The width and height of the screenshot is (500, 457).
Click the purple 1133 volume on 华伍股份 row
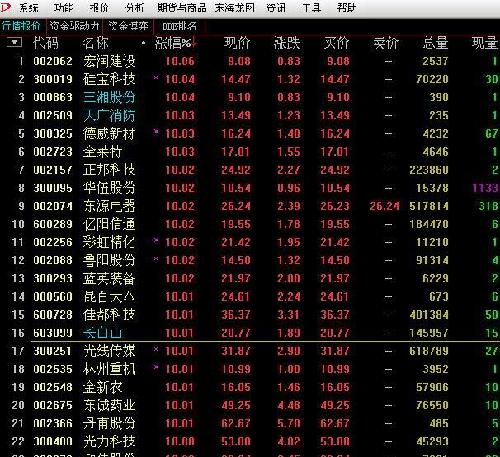point(485,188)
